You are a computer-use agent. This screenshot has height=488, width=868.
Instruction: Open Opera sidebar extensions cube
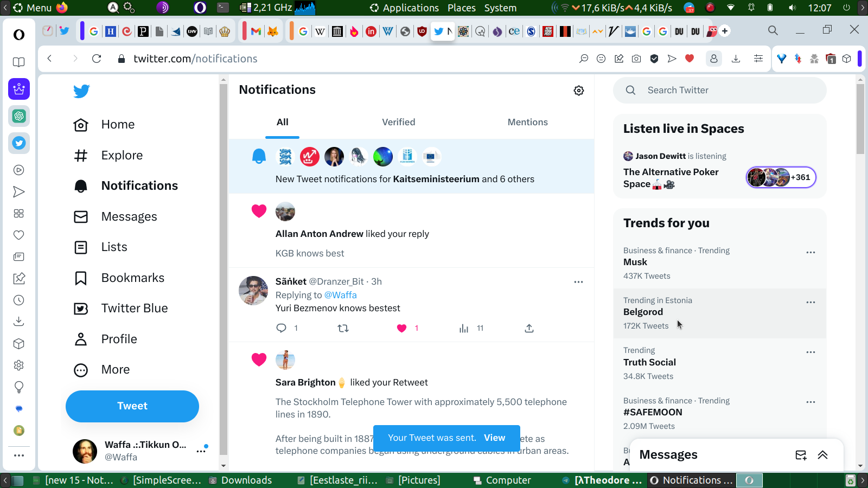[x=19, y=344]
